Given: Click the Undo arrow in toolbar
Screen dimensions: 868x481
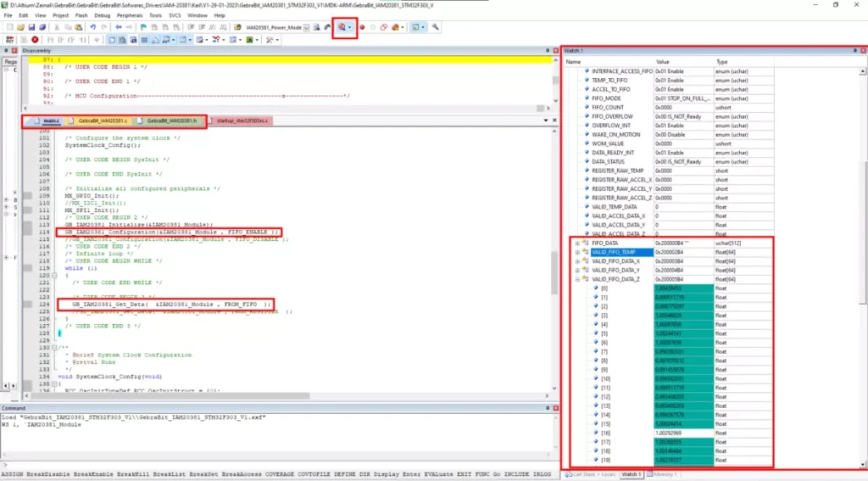Looking at the screenshot, I should [x=92, y=27].
